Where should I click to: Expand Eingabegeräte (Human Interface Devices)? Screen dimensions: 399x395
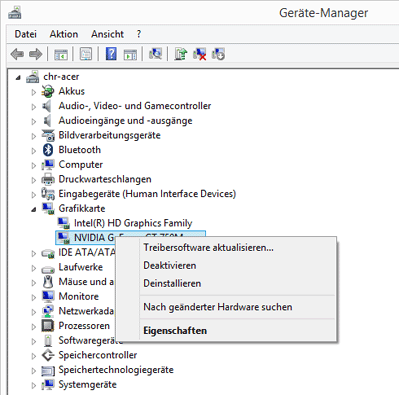pyautogui.click(x=33, y=195)
